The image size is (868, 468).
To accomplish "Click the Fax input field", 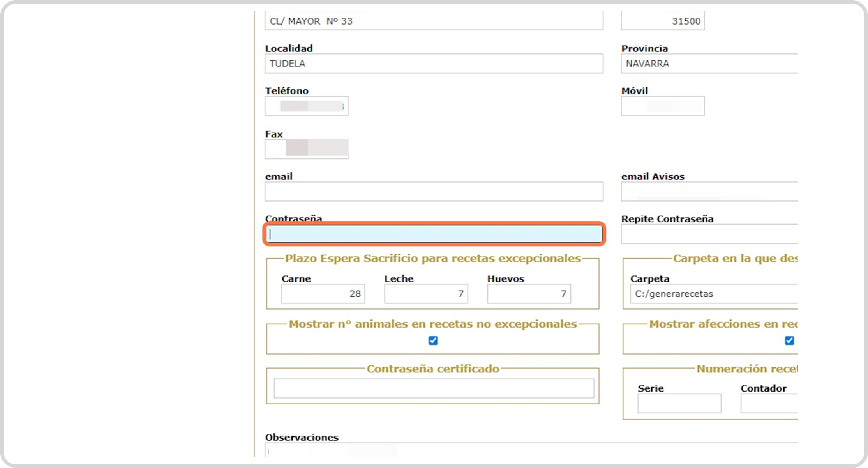I will click(307, 149).
